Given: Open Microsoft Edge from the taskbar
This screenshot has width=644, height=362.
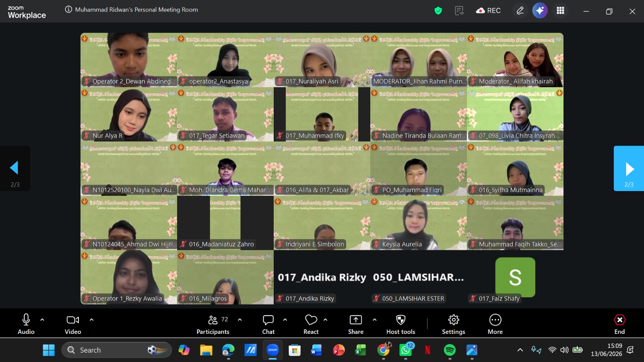Looking at the screenshot, I should 228,350.
